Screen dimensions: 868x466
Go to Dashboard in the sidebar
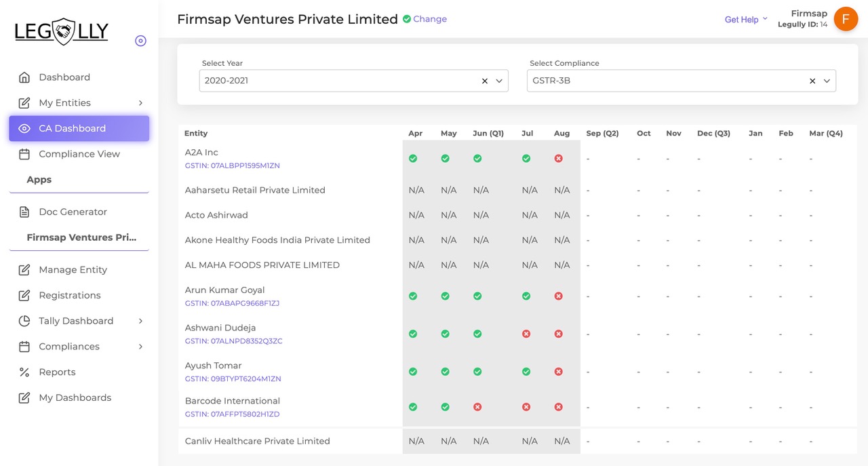pyautogui.click(x=64, y=77)
